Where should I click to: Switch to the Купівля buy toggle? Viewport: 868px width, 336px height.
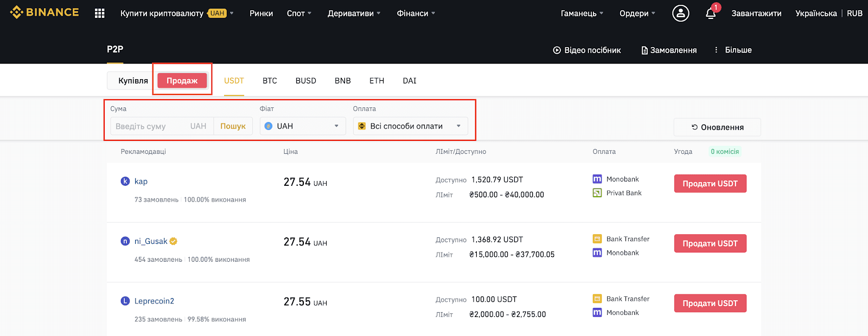[x=133, y=81]
